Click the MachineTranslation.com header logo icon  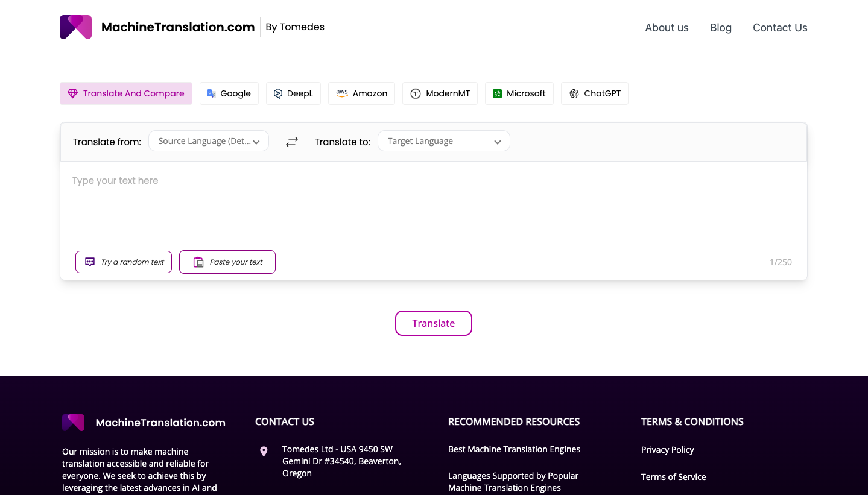point(76,27)
